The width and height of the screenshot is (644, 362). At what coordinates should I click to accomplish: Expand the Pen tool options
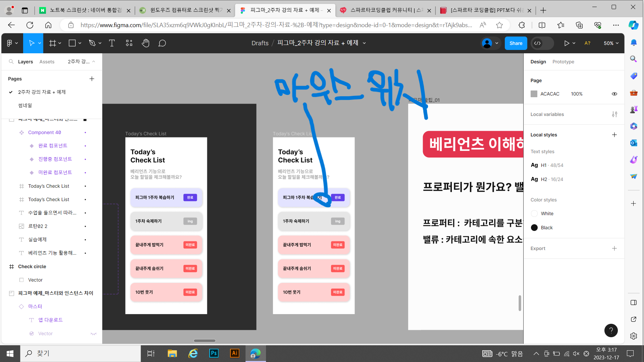[100, 43]
